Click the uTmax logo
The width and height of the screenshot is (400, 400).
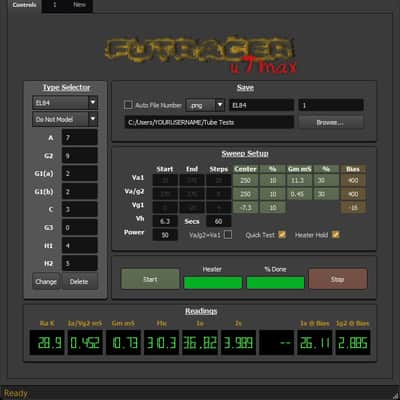[201, 55]
